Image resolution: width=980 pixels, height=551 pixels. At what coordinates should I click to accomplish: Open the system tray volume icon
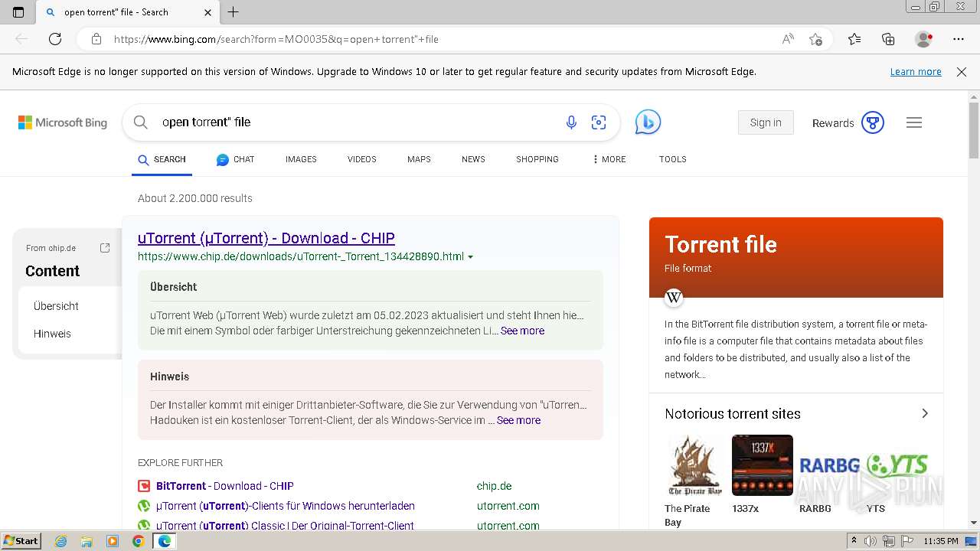pos(871,541)
